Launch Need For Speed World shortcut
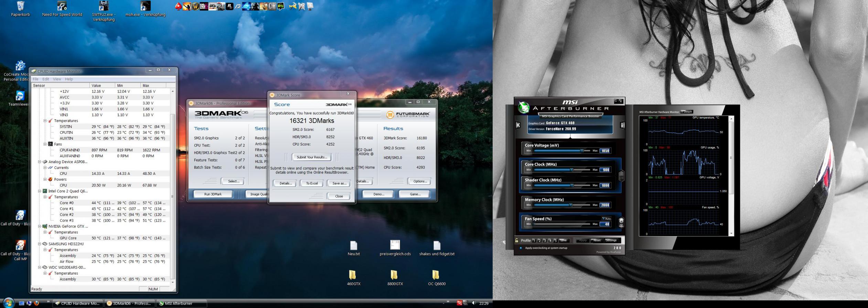 62,9
